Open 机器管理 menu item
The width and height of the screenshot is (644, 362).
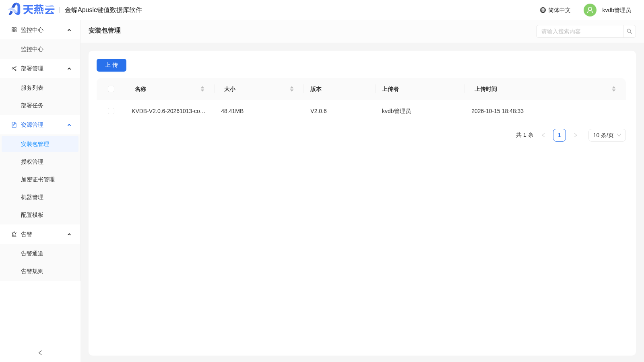click(x=40, y=197)
